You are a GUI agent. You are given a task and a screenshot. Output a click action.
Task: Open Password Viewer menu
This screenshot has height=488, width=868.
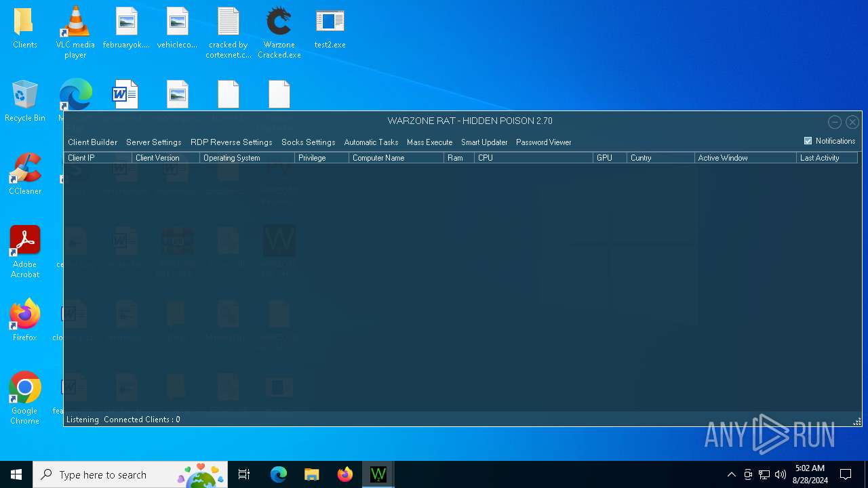pos(543,142)
